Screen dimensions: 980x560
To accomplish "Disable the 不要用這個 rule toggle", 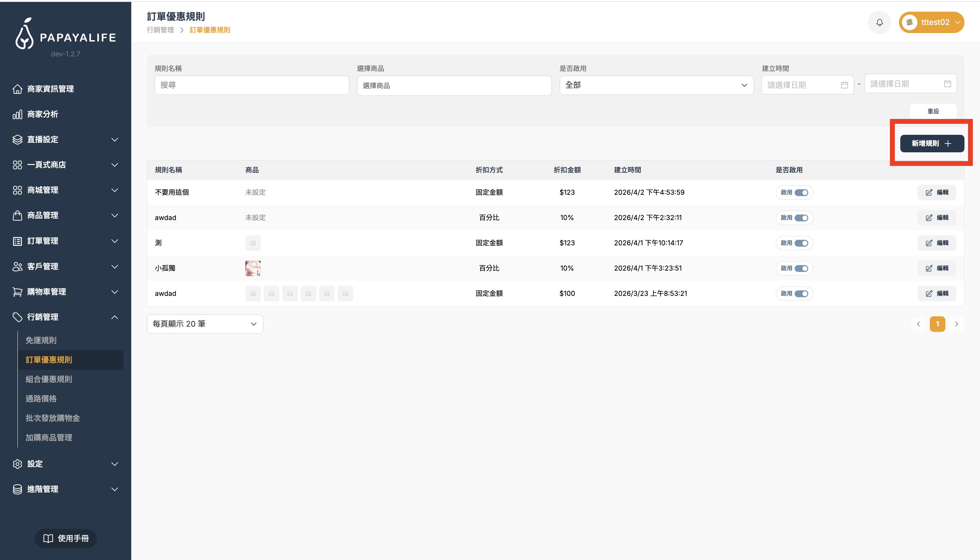I will click(801, 193).
